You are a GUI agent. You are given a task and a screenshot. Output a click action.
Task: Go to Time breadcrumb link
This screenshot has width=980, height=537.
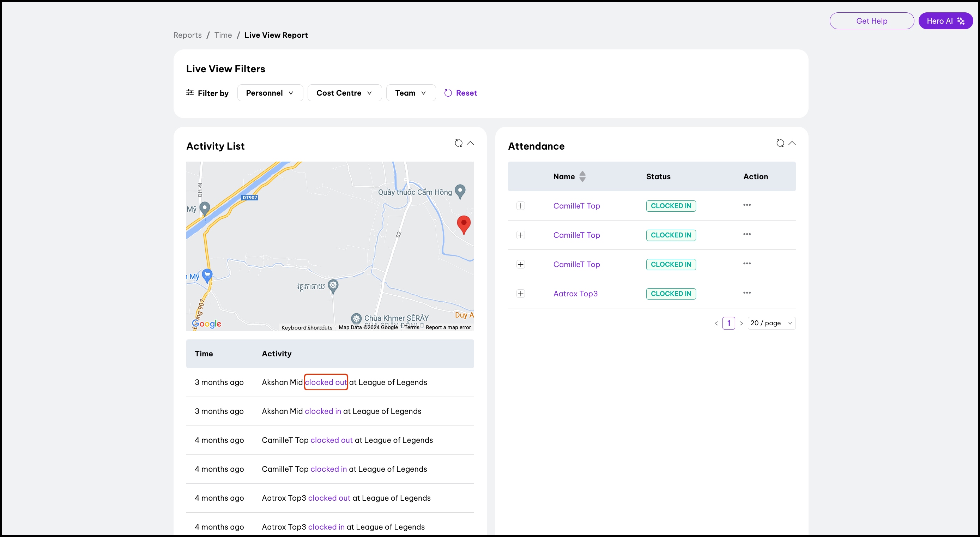[223, 35]
